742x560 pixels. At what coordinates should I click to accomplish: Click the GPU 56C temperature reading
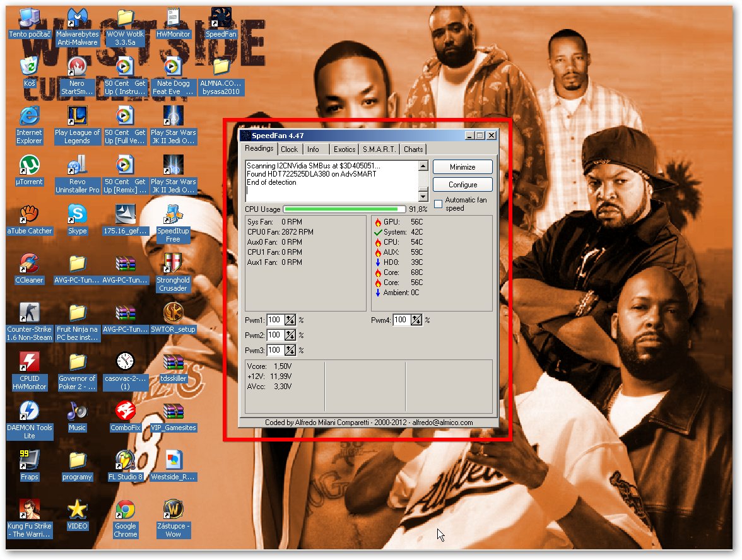tap(399, 222)
